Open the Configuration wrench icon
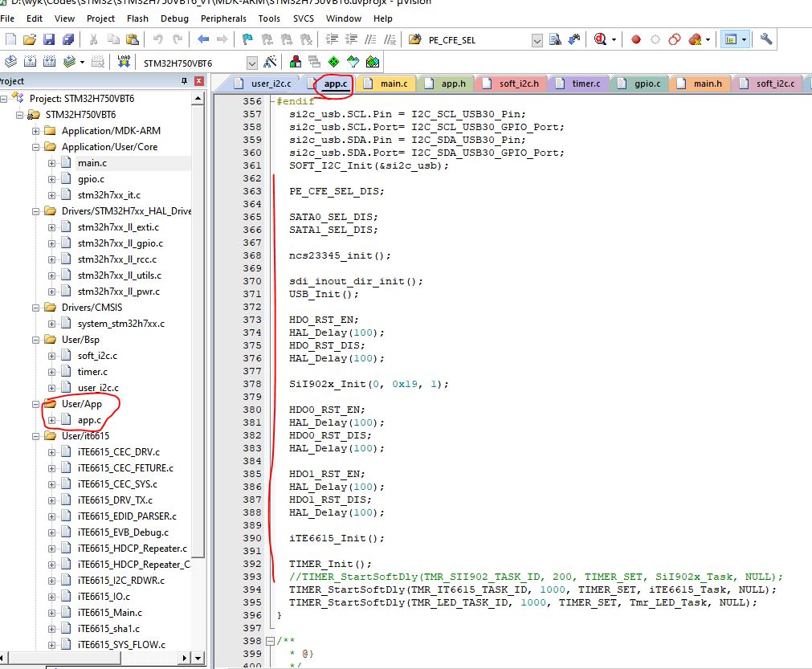The image size is (812, 669). pos(766,39)
